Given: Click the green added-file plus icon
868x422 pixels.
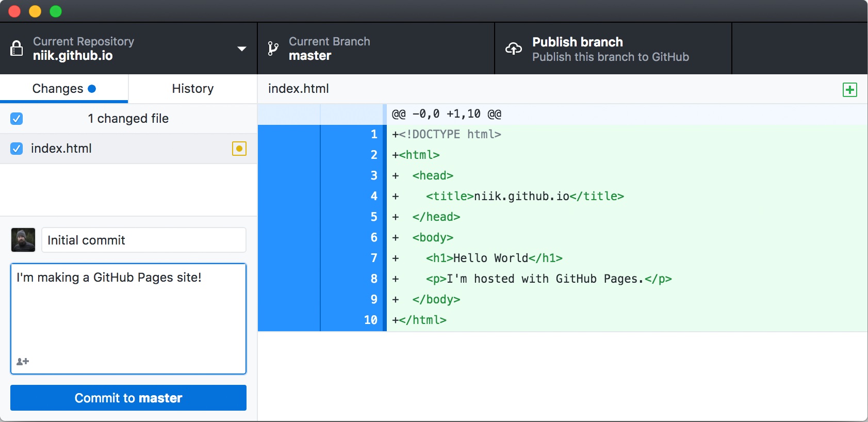Looking at the screenshot, I should pyautogui.click(x=850, y=90).
